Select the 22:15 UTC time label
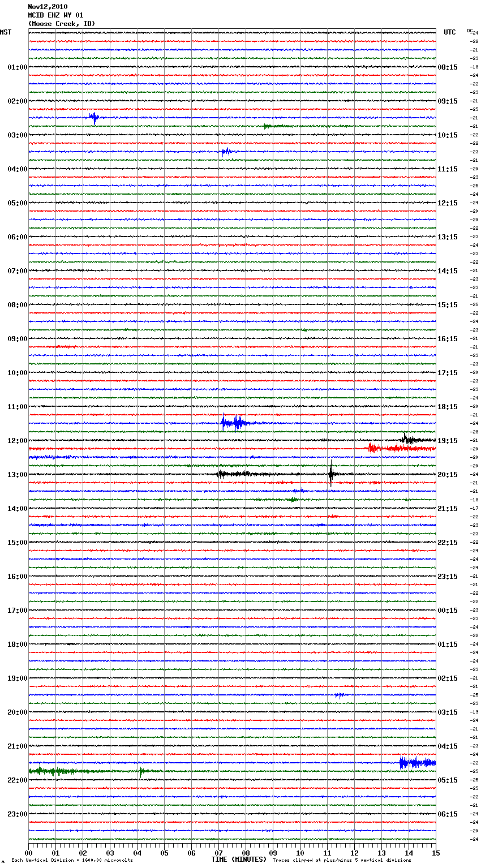 coord(448,543)
